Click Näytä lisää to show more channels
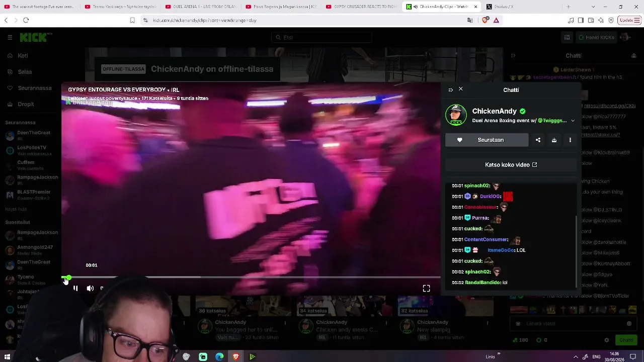Viewport: 644px width, 362px height. tap(16, 209)
